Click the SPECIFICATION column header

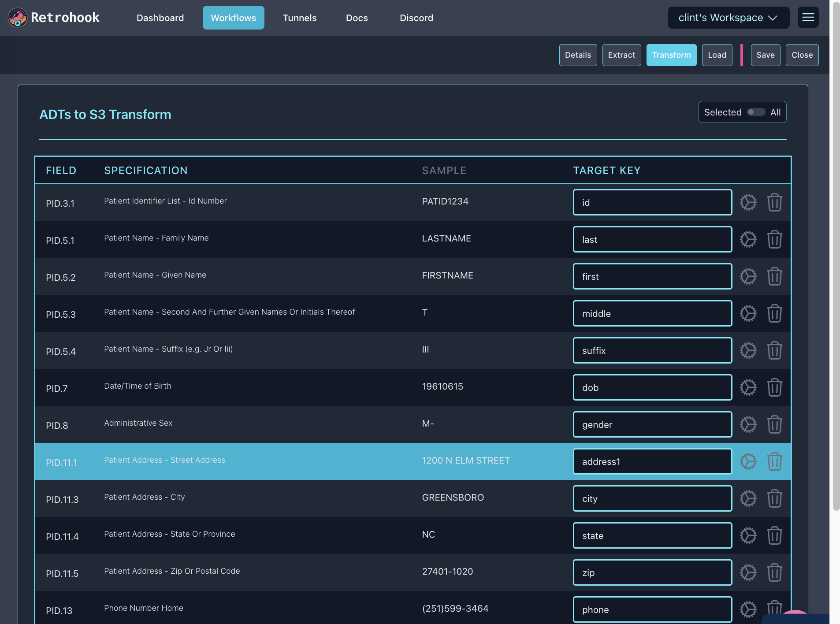pos(145,170)
